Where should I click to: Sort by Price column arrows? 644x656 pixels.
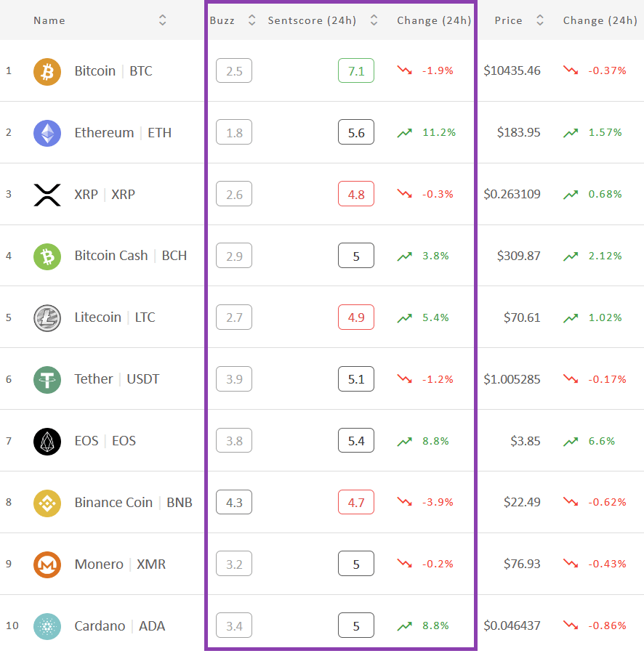pos(540,20)
